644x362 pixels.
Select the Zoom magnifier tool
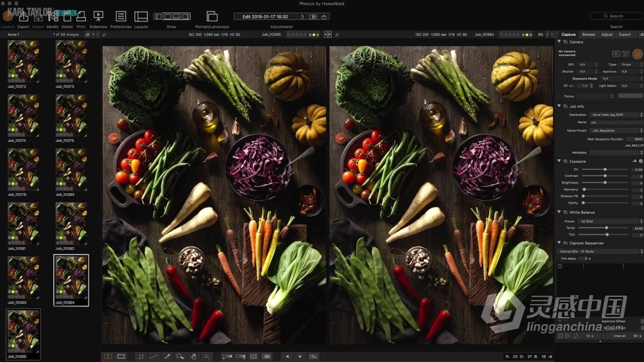180,356
